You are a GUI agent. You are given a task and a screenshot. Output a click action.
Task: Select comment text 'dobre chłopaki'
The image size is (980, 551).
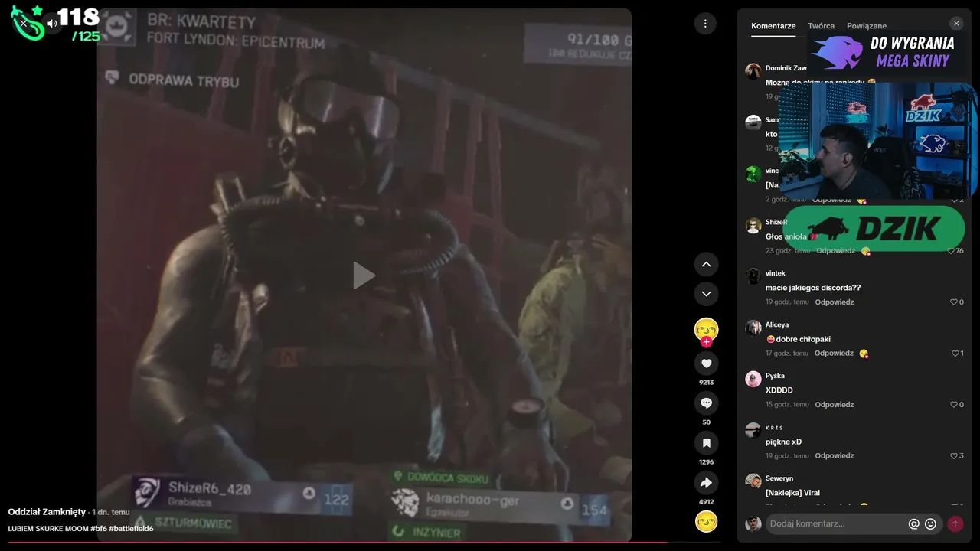[802, 339]
